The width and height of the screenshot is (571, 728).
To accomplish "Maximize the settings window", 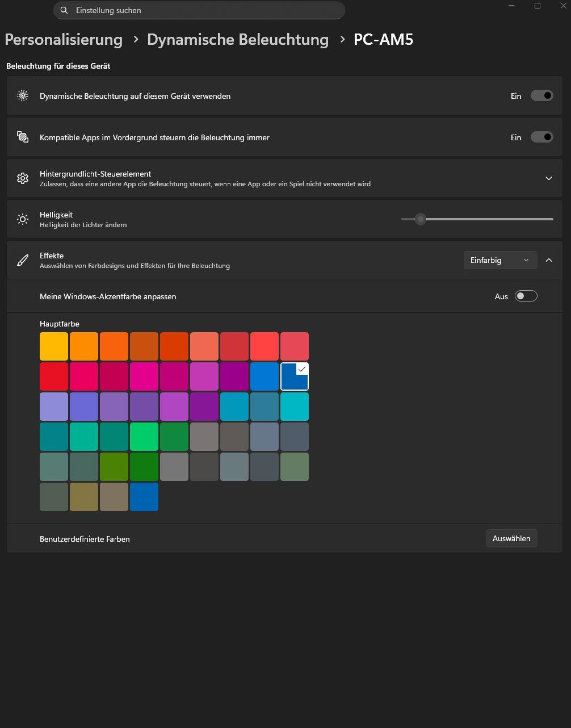I will coord(538,6).
